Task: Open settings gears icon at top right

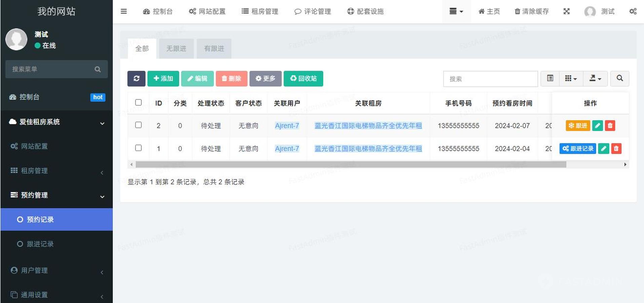Action: point(633,11)
